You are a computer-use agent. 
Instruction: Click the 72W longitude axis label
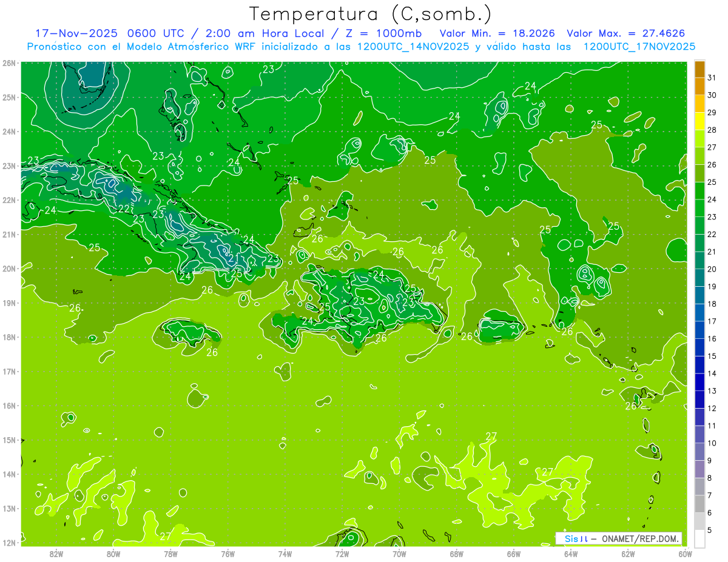point(342,554)
